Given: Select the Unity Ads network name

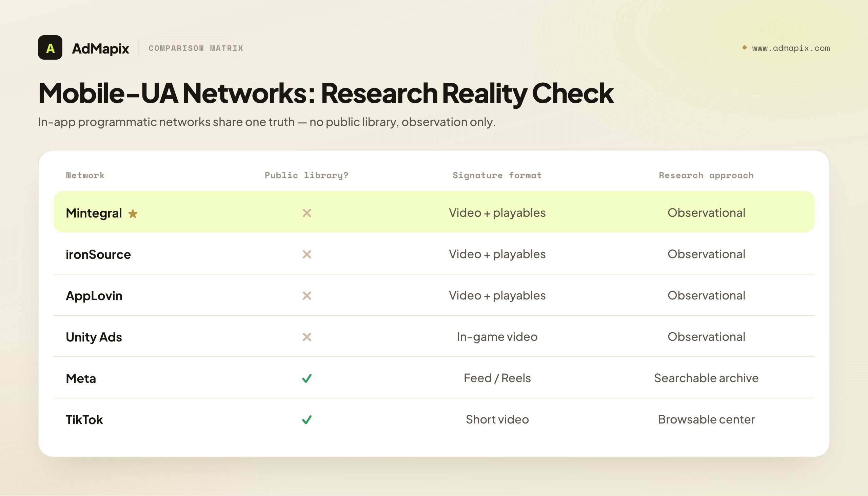Looking at the screenshot, I should coord(94,337).
